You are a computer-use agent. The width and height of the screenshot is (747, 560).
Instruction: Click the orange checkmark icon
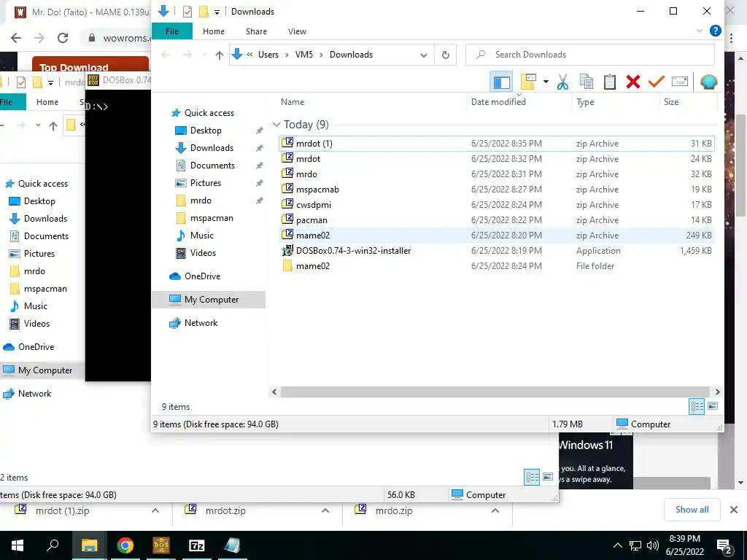pyautogui.click(x=656, y=82)
